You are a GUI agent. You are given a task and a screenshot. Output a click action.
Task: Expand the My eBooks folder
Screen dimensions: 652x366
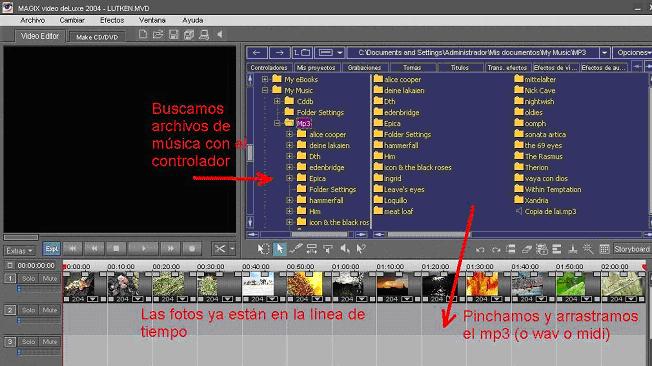pos(265,79)
